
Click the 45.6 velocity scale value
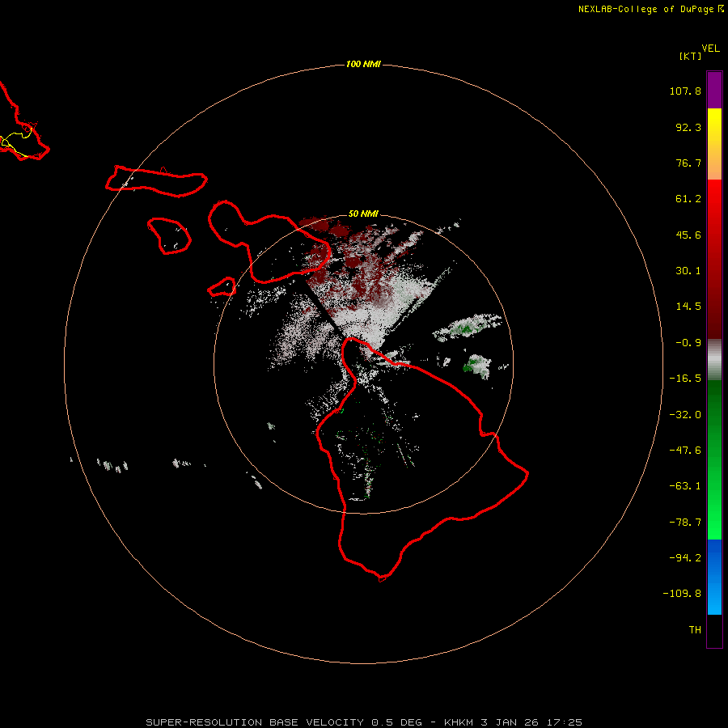pyautogui.click(x=688, y=235)
